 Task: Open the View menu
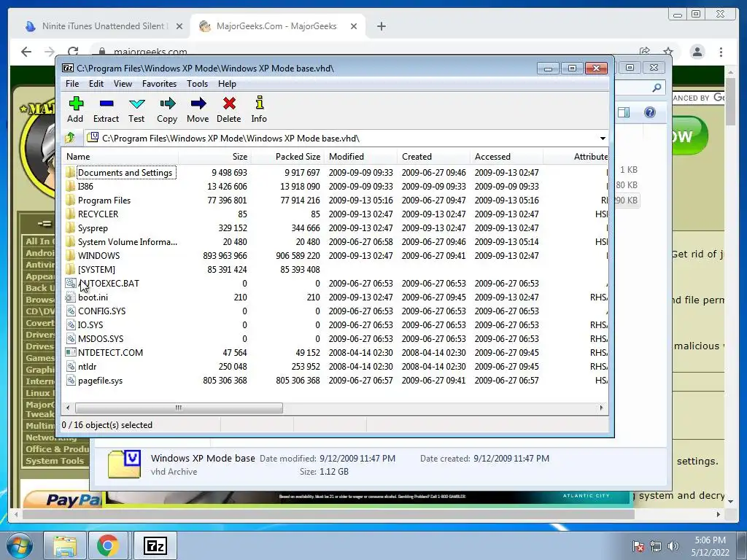[x=123, y=84]
